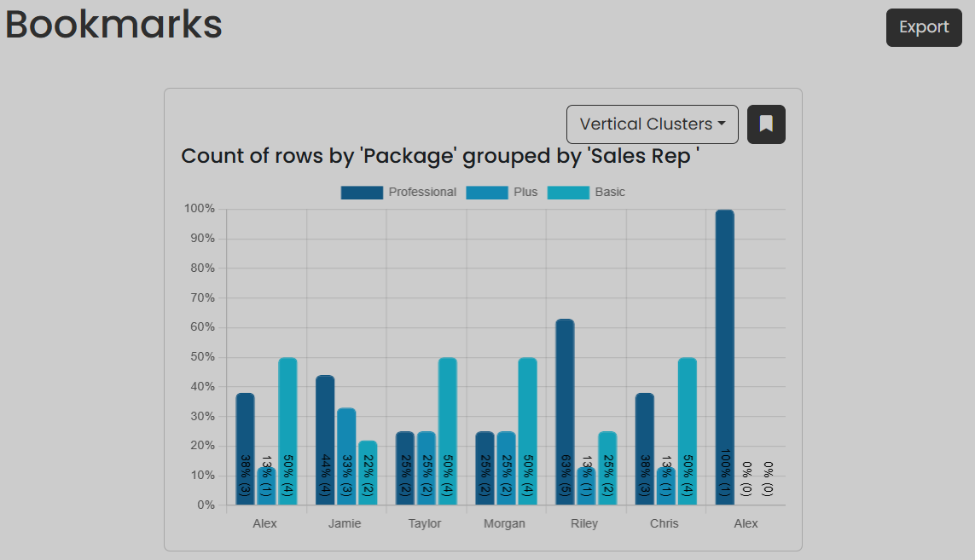Screen dimensions: 975x560
Task: Open the Vertical Clusters dropdown
Action: tap(652, 124)
